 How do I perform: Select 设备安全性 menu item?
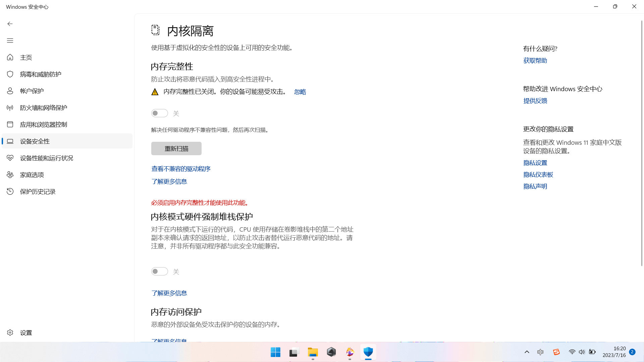(x=35, y=141)
